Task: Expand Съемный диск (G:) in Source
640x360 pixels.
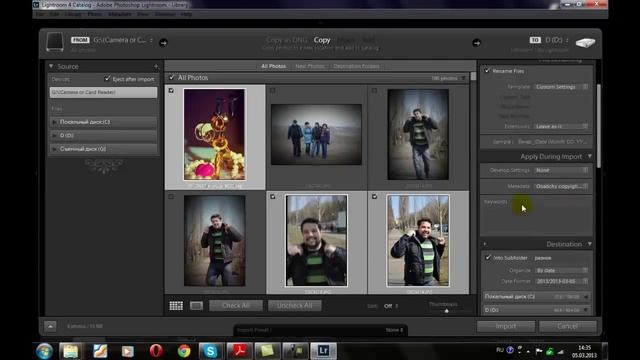Action: click(55, 149)
